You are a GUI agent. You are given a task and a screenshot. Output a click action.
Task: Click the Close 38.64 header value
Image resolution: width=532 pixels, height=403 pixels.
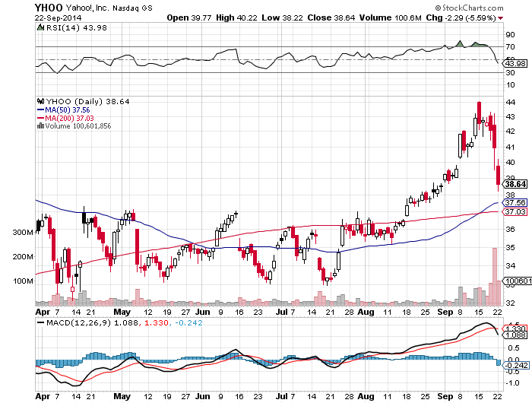click(331, 17)
